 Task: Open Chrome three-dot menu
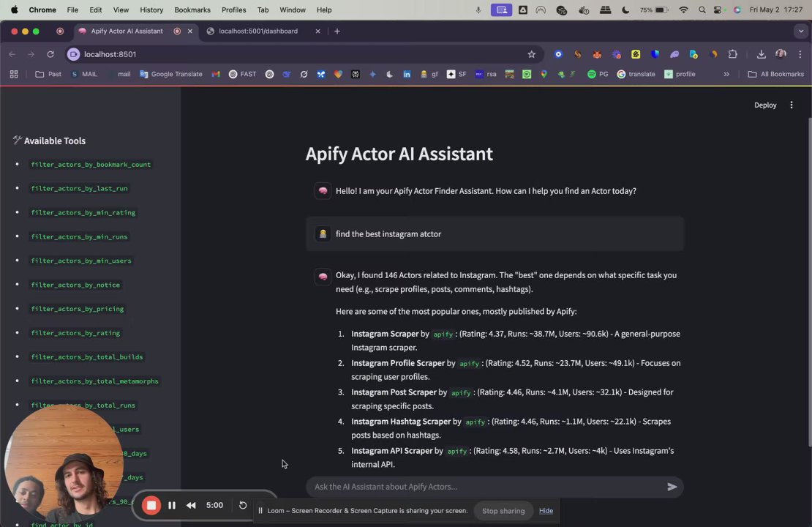point(800,54)
